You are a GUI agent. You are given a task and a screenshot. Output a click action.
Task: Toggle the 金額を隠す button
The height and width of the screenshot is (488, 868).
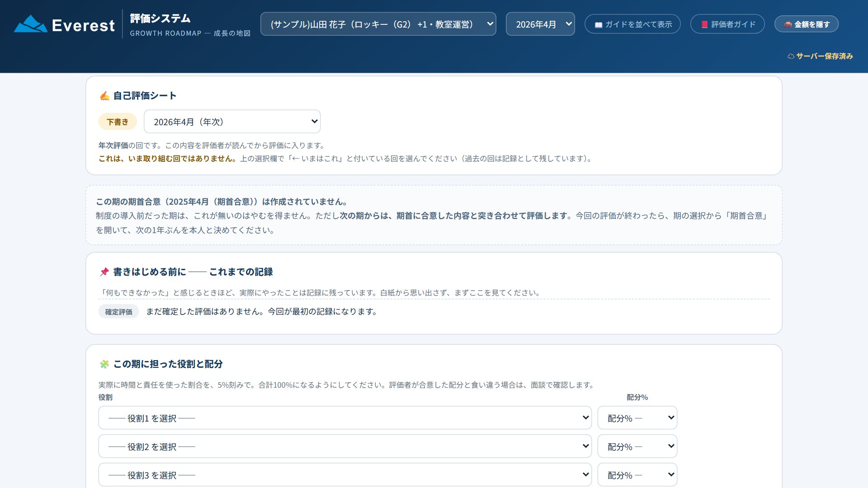tap(807, 24)
